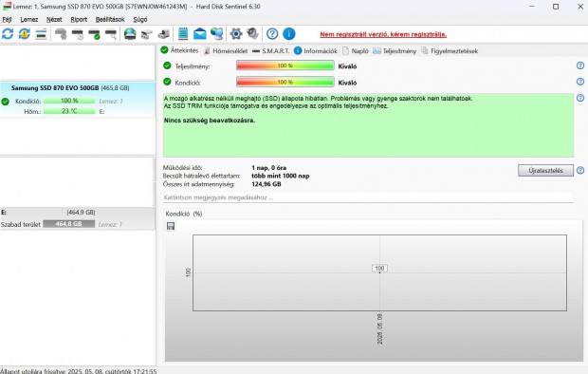Click the blue Refresh arrows toolbar icon
The height and width of the screenshot is (374, 588).
[8, 34]
